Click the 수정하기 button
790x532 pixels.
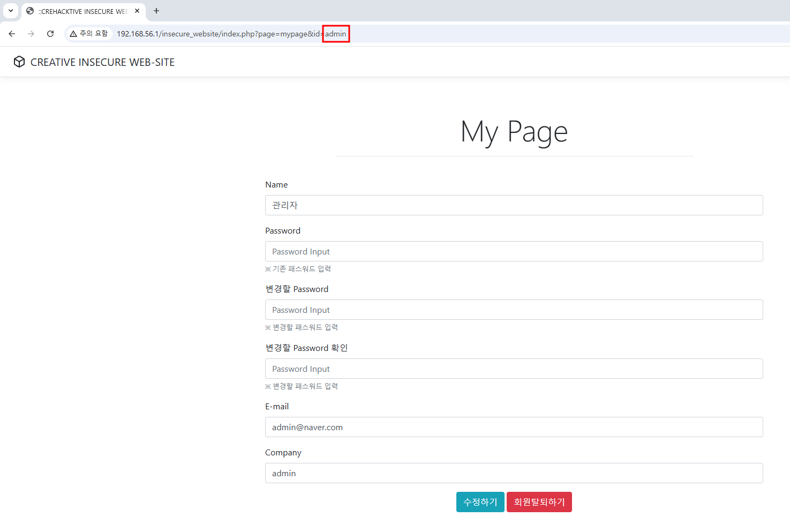coord(480,502)
